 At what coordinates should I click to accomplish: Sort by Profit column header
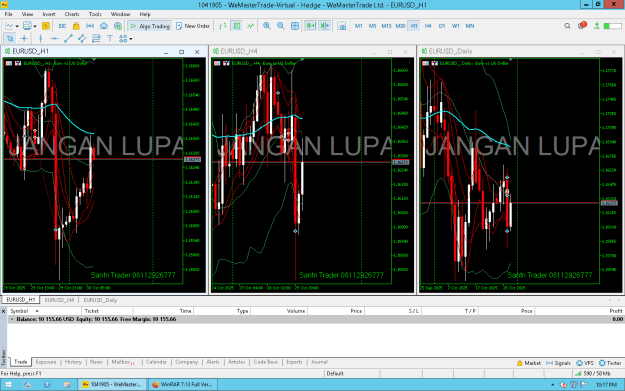(579, 310)
